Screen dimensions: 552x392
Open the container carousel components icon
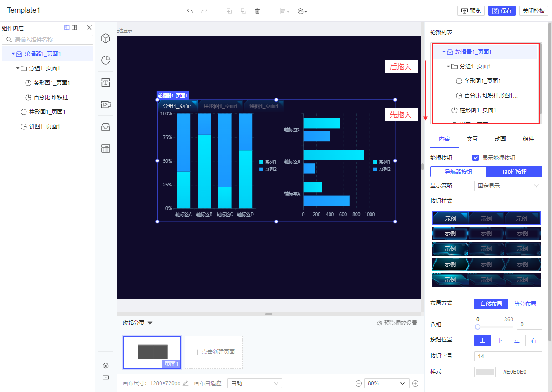tap(106, 127)
